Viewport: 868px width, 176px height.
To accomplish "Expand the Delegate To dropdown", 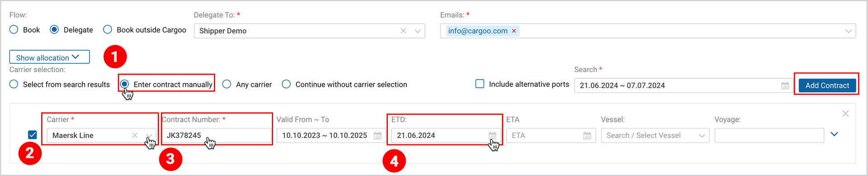I will (418, 31).
